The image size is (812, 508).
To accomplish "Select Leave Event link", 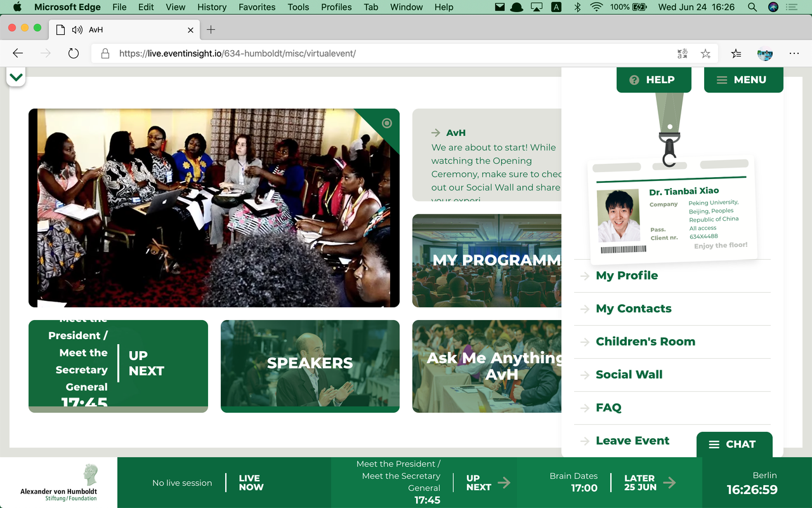I will pos(632,441).
